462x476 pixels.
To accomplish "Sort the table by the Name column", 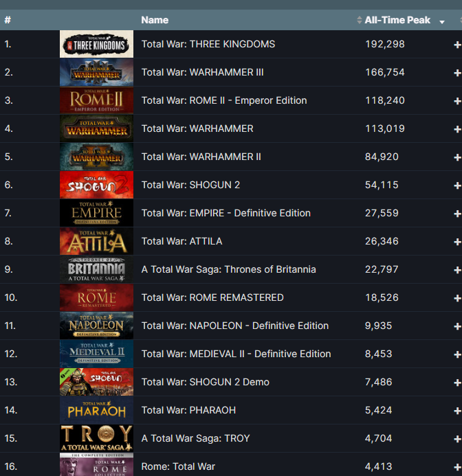I will (155, 20).
